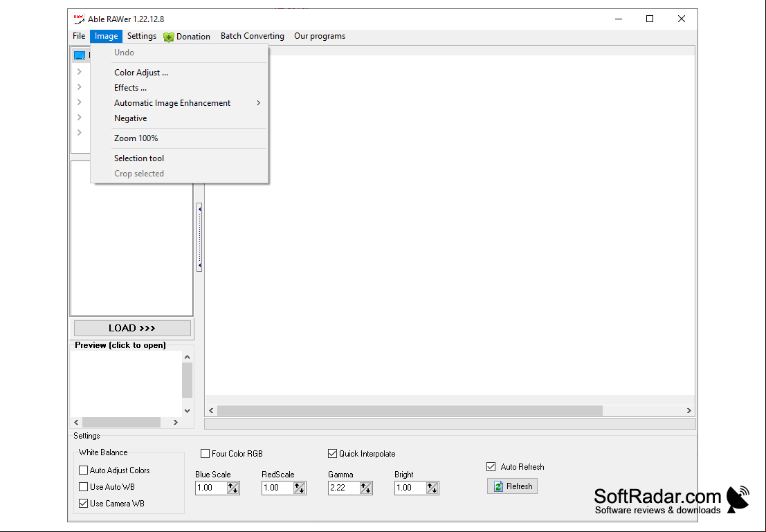The image size is (766, 532).
Task: Select Zoom 100% in the Image menu
Action: (179, 138)
